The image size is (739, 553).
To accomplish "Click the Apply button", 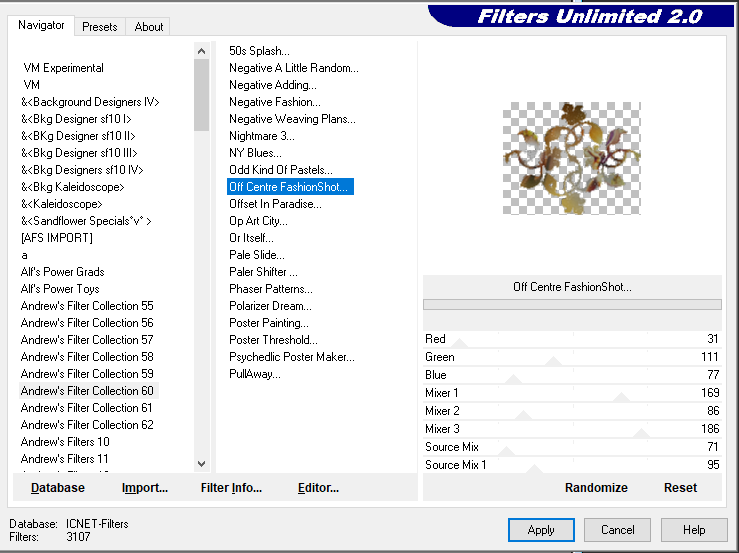I will coord(541,530).
